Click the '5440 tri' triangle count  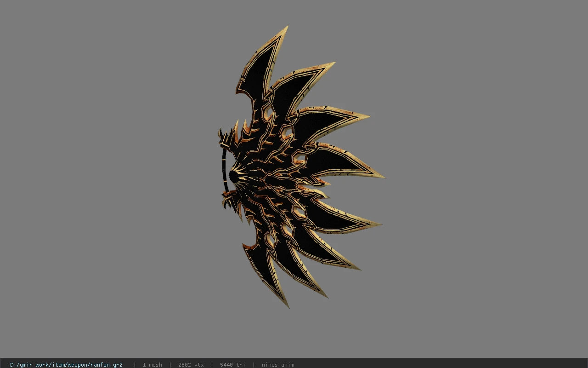pyautogui.click(x=232, y=365)
